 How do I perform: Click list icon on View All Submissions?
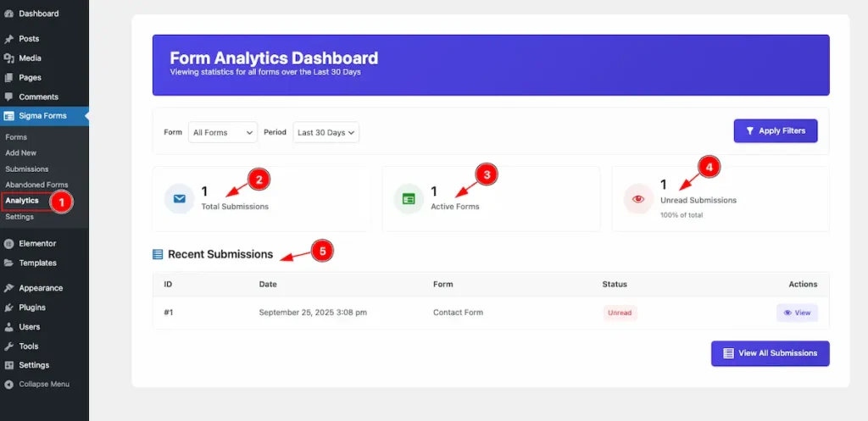(728, 353)
